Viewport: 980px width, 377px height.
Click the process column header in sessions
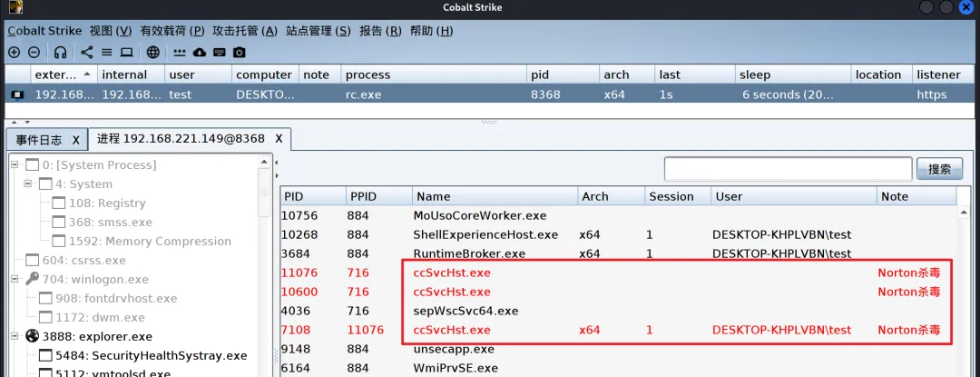click(x=434, y=75)
